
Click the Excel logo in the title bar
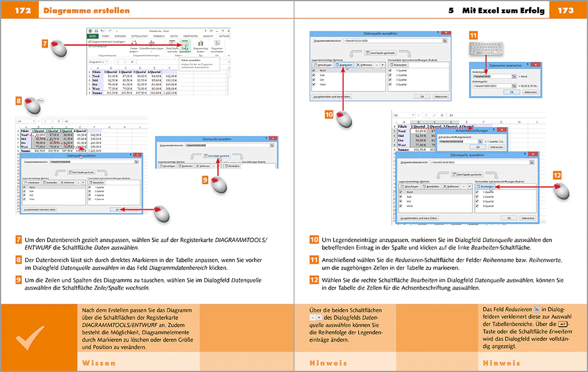tap(90, 31)
